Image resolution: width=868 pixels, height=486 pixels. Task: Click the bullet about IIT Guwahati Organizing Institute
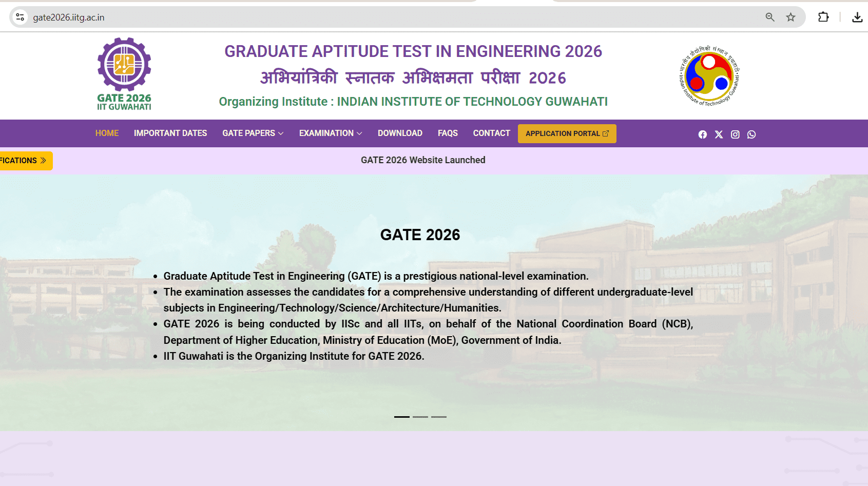[294, 356]
